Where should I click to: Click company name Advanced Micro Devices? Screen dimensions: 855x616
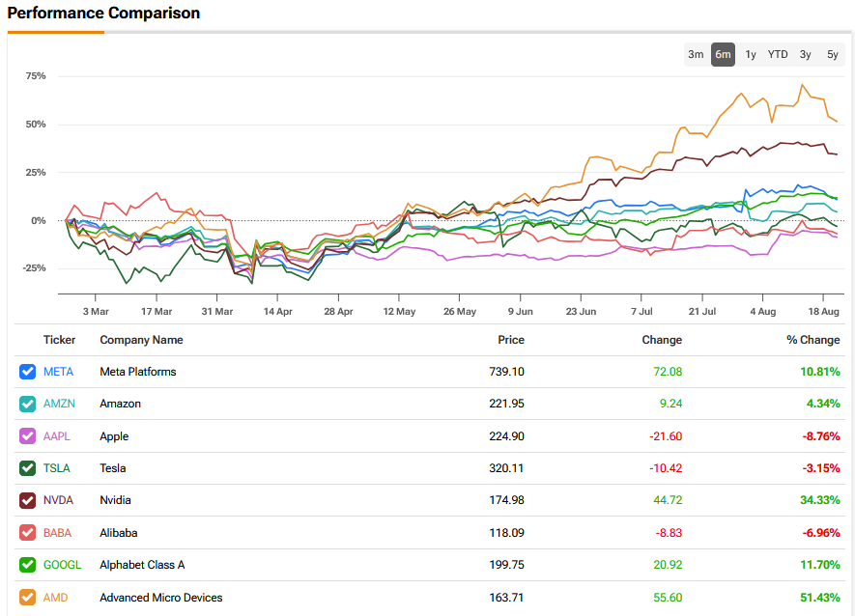tap(161, 598)
